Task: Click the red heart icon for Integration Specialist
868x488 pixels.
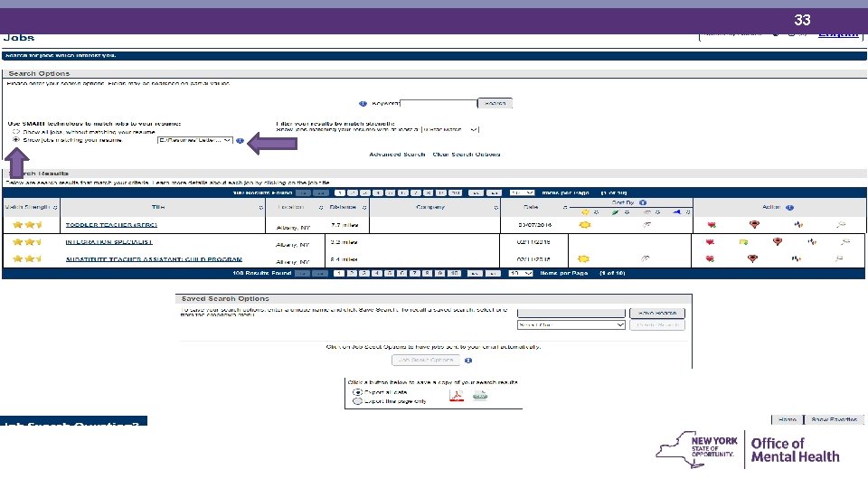Action: pos(710,242)
